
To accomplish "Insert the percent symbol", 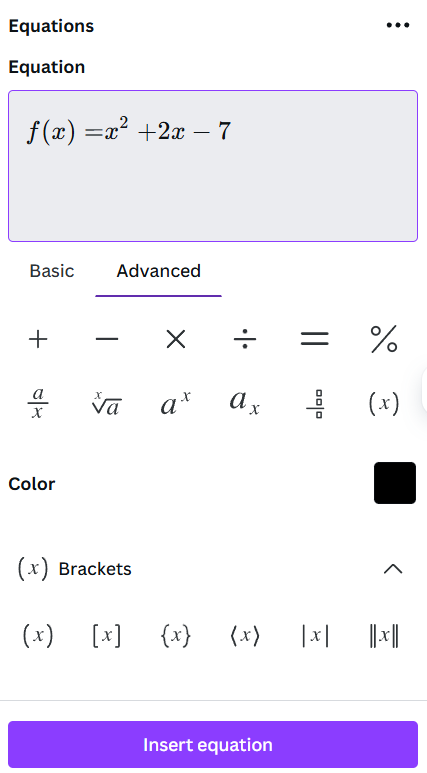I will pyautogui.click(x=384, y=339).
